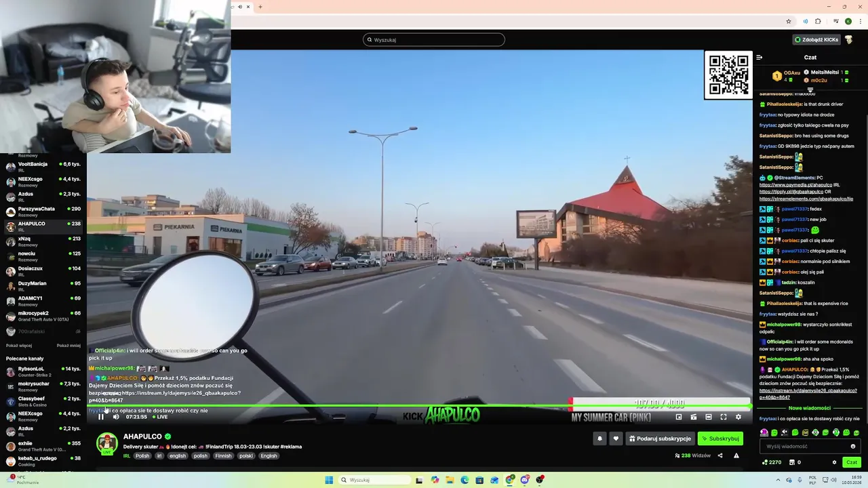This screenshot has height=488, width=868.
Task: Send message with green Czat button
Action: [x=852, y=462]
